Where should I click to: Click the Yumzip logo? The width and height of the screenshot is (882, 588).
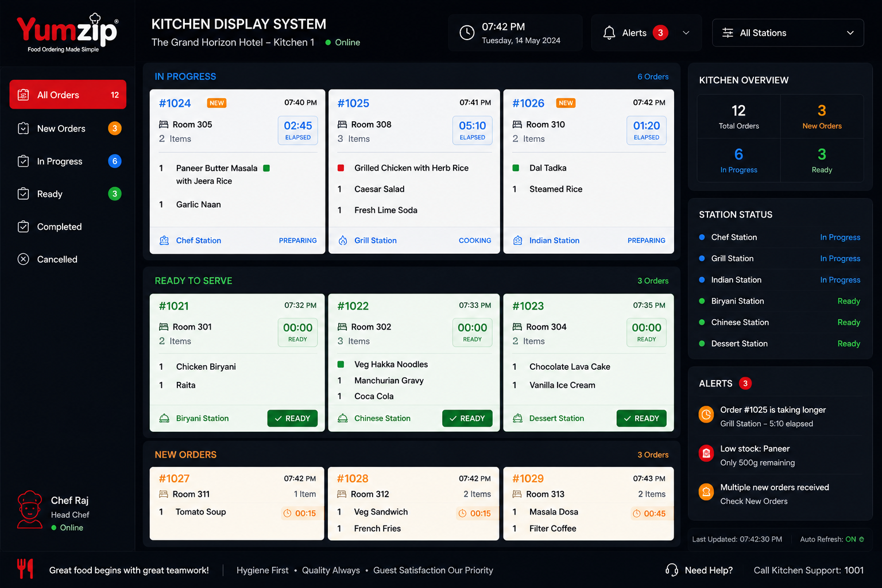point(67,33)
